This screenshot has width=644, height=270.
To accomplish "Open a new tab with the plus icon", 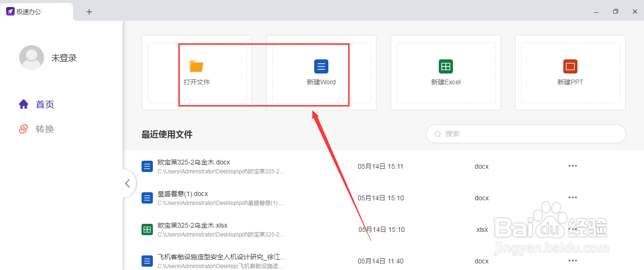I will click(89, 12).
